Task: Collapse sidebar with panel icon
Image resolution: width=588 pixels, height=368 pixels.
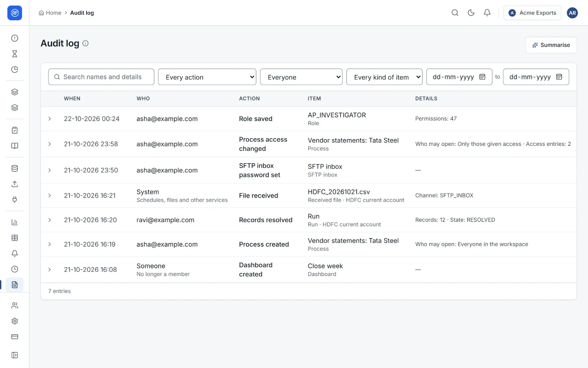Action: point(15,355)
